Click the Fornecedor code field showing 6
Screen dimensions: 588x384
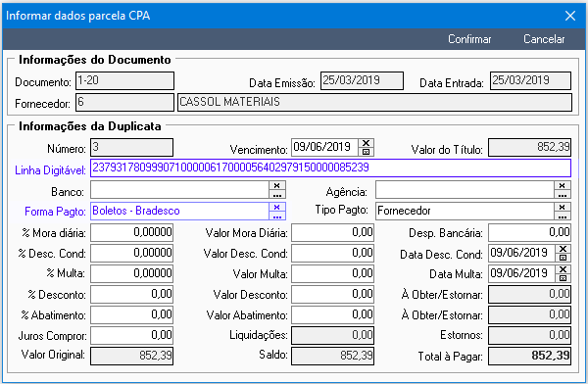[x=124, y=103]
